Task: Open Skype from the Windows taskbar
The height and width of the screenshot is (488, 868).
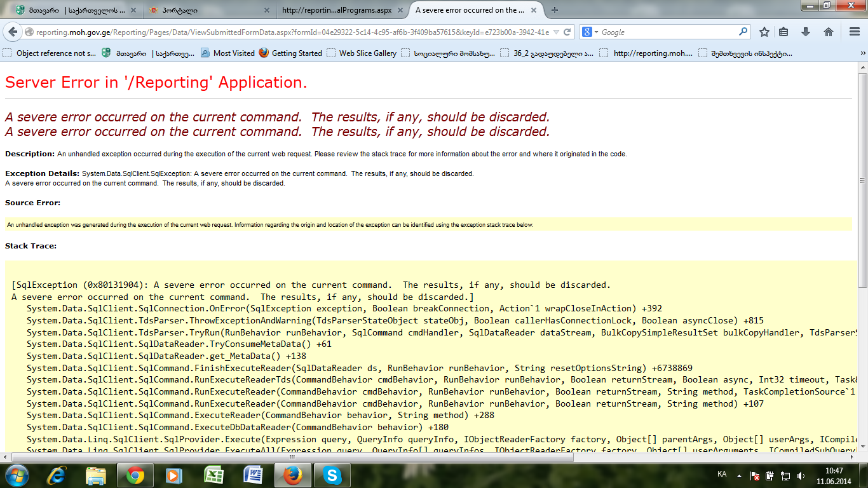Action: coord(330,475)
